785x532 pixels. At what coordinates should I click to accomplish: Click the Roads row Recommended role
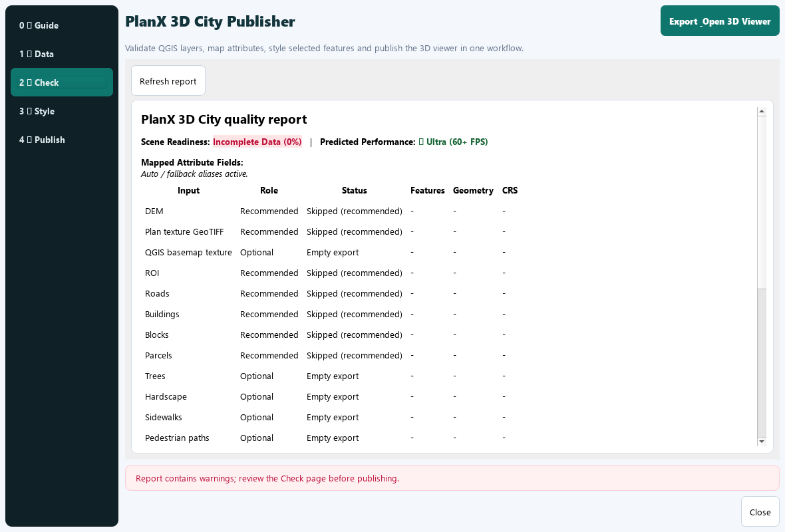click(269, 293)
